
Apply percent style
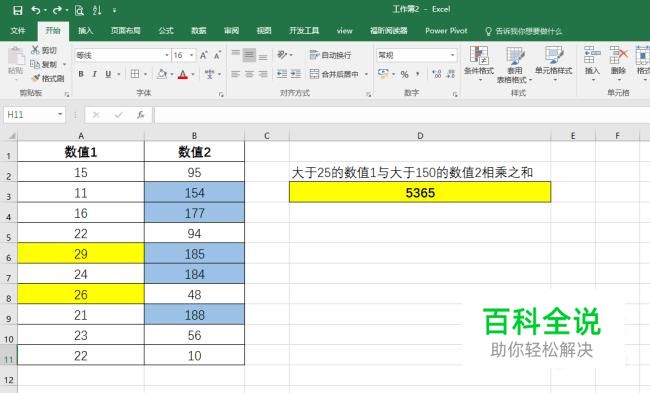(x=405, y=74)
